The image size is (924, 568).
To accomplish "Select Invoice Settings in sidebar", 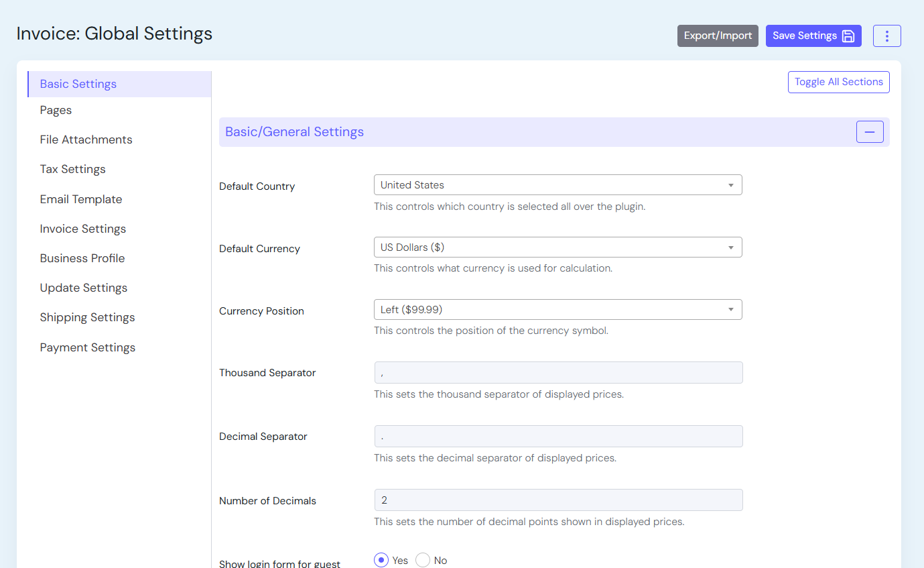I will (82, 229).
